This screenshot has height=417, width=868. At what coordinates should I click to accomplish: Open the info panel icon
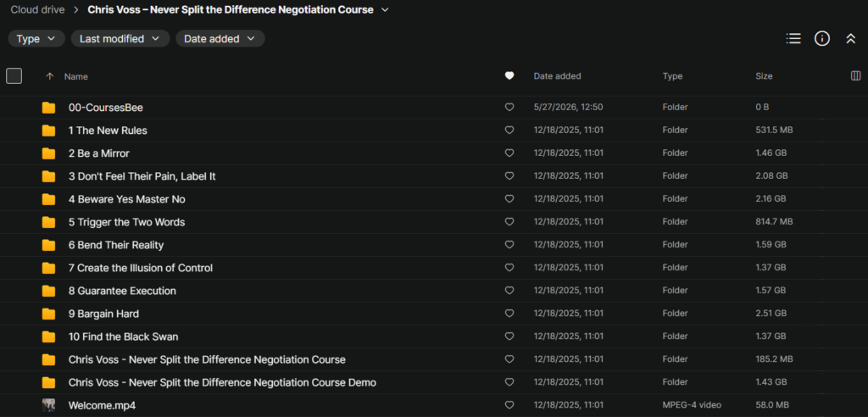822,38
